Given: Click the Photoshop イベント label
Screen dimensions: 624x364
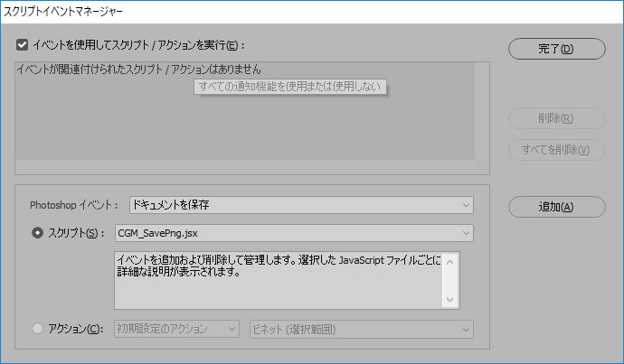Looking at the screenshot, I should click(x=74, y=205).
